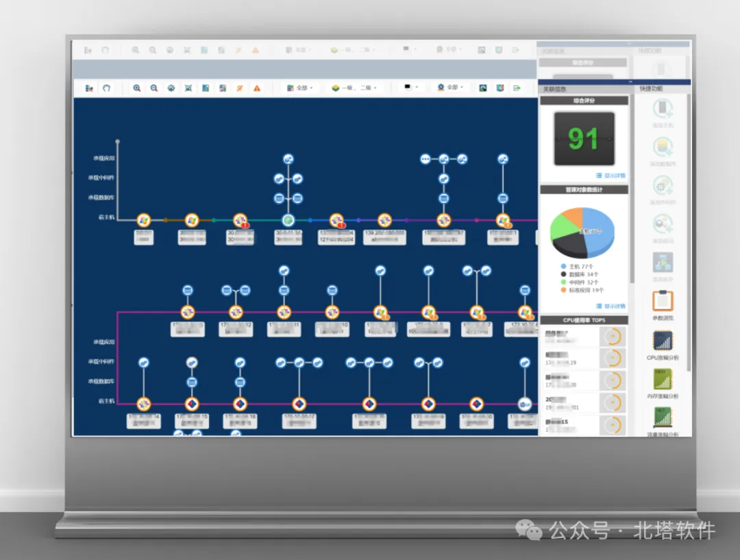The width and height of the screenshot is (740, 560).
Task: Open the 全部 dropdown with gear icon
Action: (x=450, y=87)
